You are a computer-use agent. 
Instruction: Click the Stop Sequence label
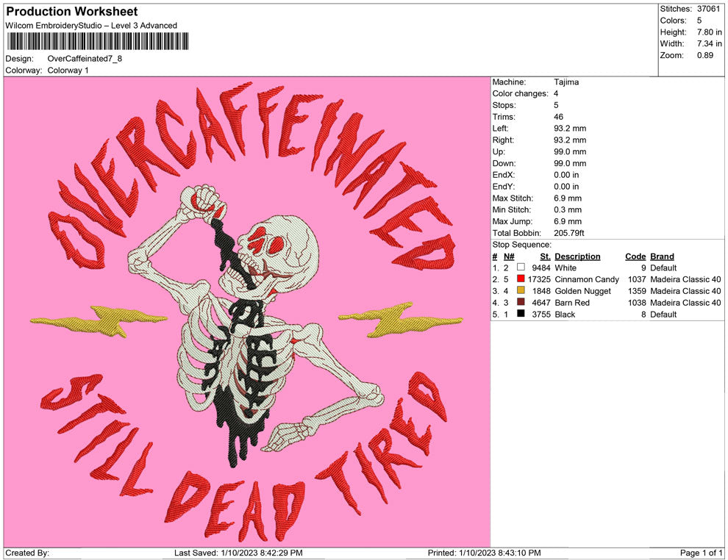click(x=521, y=245)
